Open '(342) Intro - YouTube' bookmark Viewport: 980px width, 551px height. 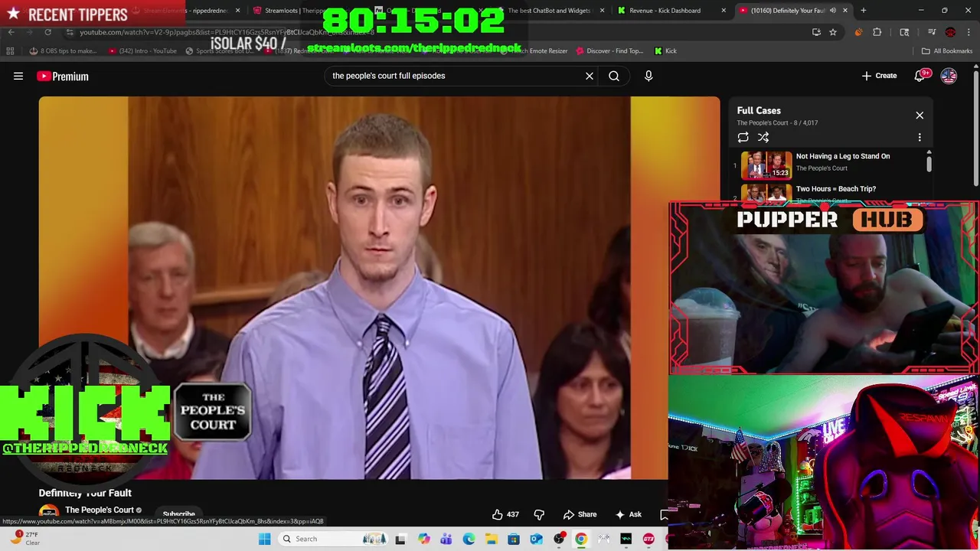(142, 51)
